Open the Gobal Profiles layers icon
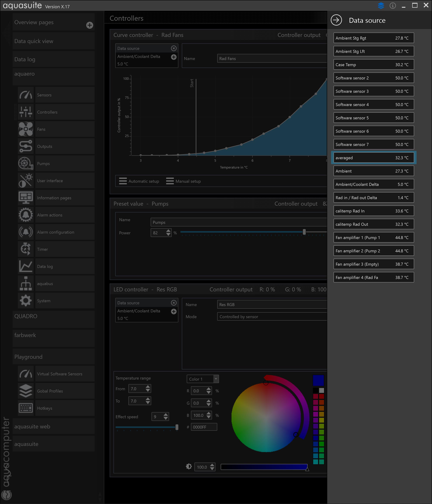The height and width of the screenshot is (504, 432). coord(26,391)
